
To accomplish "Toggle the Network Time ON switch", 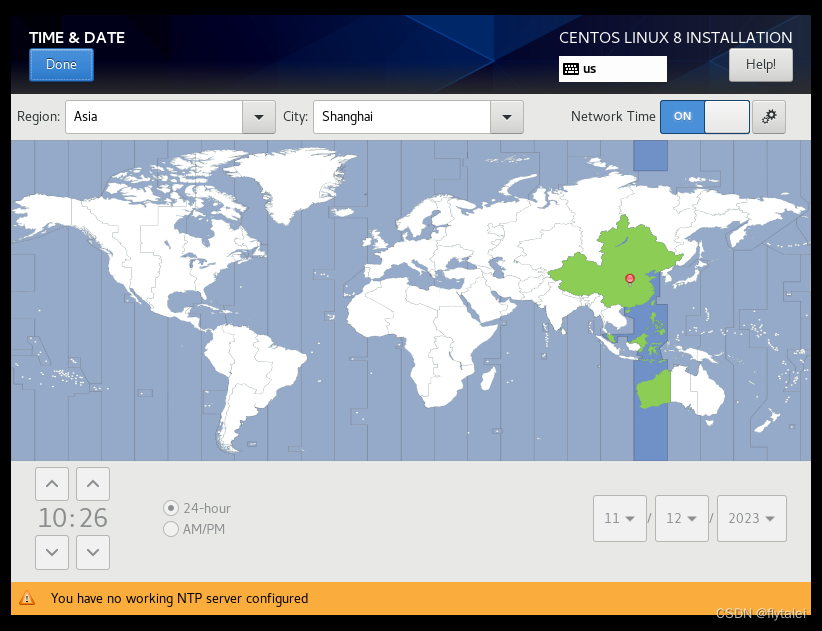I will click(705, 117).
